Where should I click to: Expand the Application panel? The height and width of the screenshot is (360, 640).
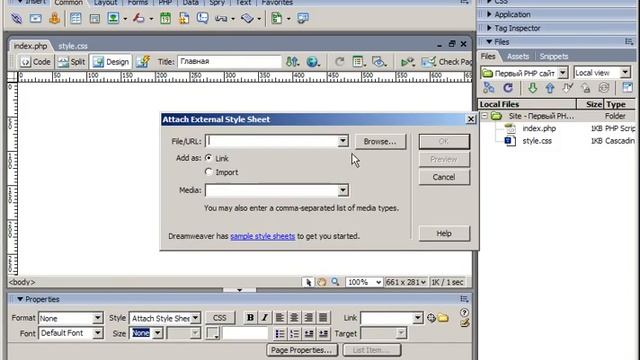tap(489, 15)
